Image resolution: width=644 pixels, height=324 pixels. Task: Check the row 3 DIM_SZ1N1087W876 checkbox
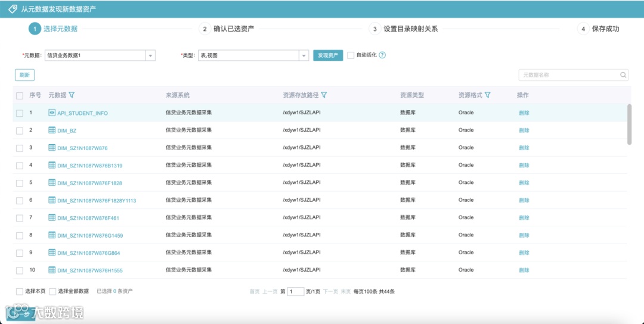[19, 148]
